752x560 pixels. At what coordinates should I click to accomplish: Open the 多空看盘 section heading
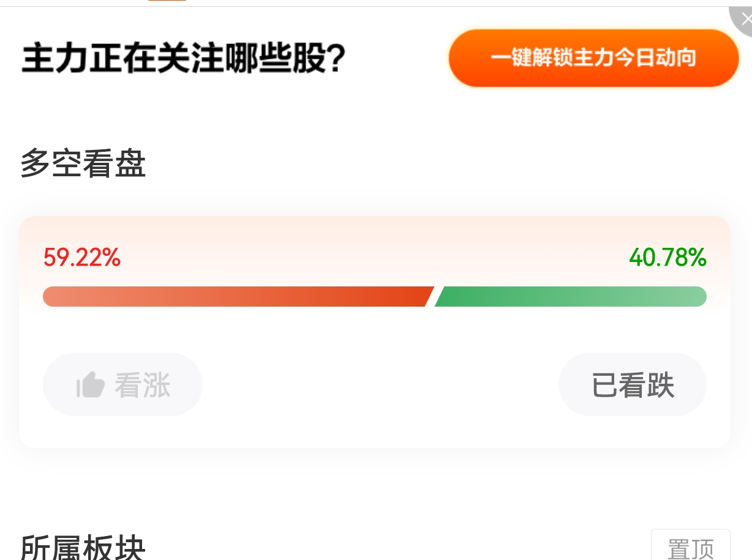[x=83, y=165]
